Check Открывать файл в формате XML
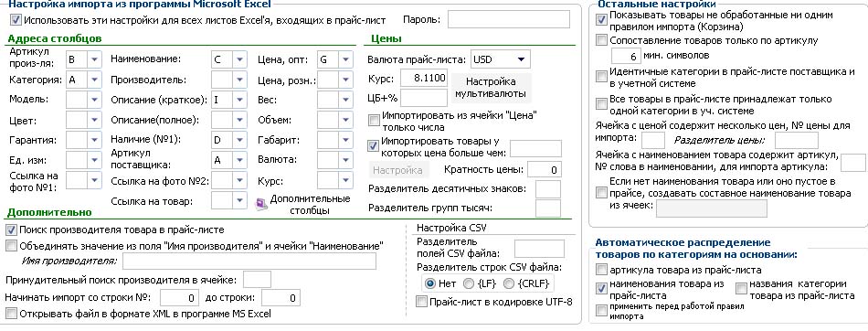The width and height of the screenshot is (868, 331). [11, 314]
